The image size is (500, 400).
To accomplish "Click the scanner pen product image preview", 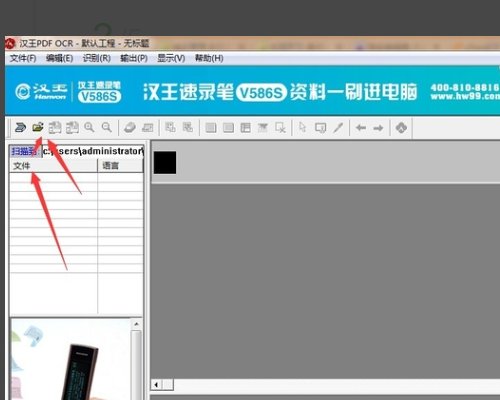I will 71,359.
